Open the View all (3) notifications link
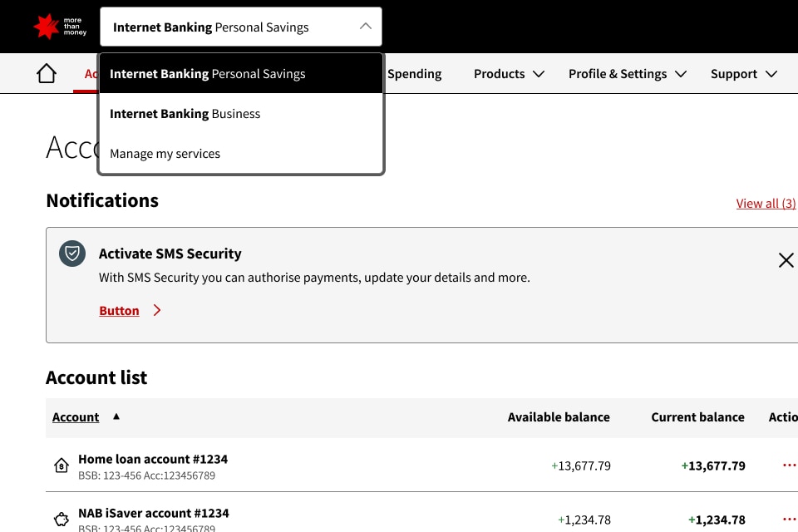Screen dimensions: 798x532 pyautogui.click(x=766, y=204)
